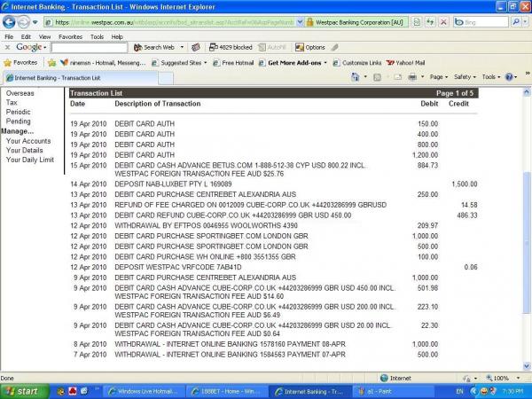Open Your Accounts link in sidebar

[28, 141]
